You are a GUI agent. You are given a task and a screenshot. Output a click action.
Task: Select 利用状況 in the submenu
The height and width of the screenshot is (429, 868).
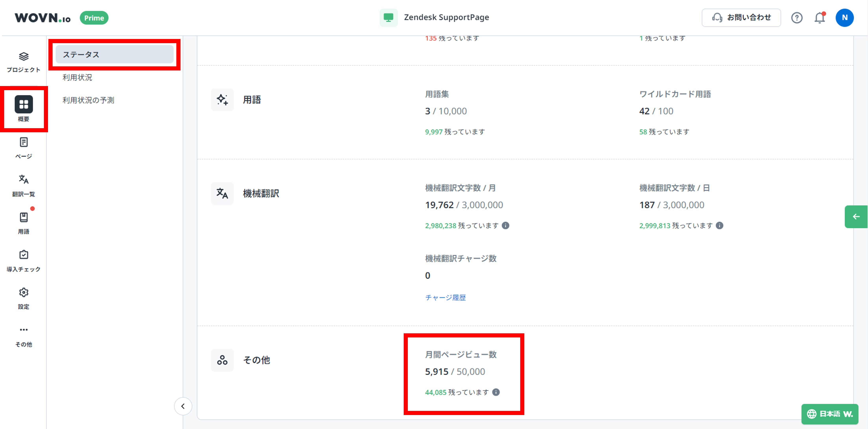tap(78, 78)
